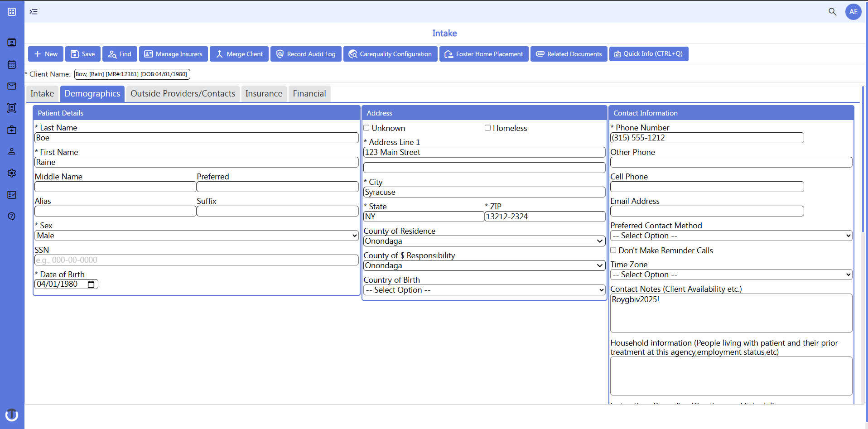Check the Unknown address checkbox
Screen dimensions: 868x429
(367, 128)
